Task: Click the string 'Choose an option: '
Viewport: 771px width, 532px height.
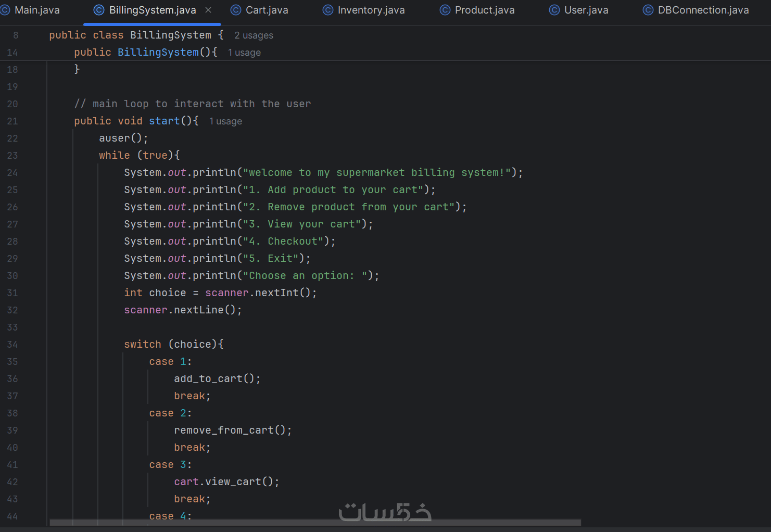Action: point(305,276)
